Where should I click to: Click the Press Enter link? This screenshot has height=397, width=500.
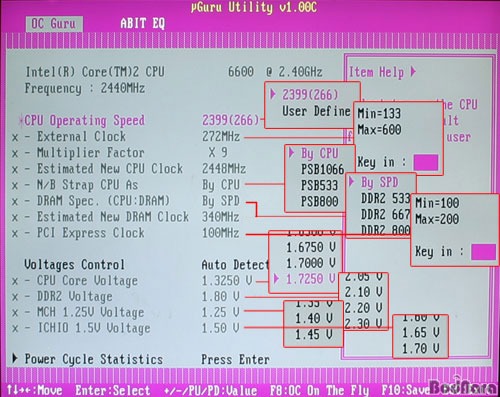[235, 360]
